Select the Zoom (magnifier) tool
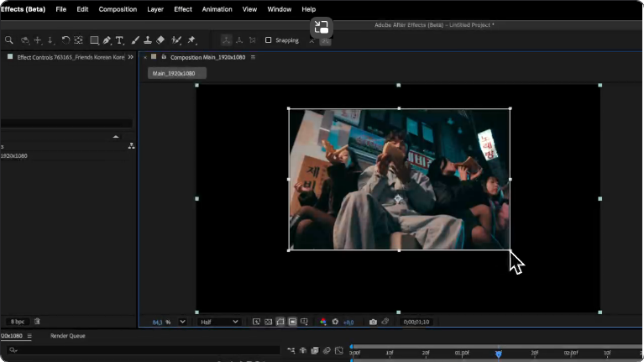The height and width of the screenshot is (362, 644). point(8,40)
